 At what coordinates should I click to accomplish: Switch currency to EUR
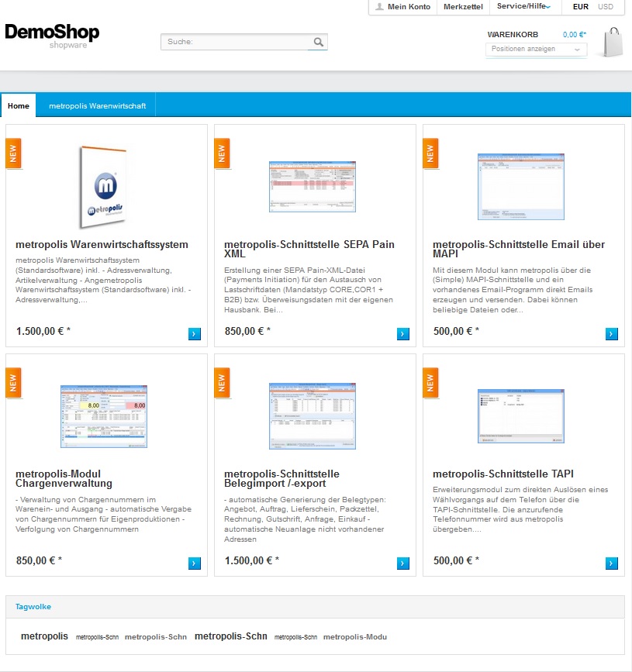[580, 7]
